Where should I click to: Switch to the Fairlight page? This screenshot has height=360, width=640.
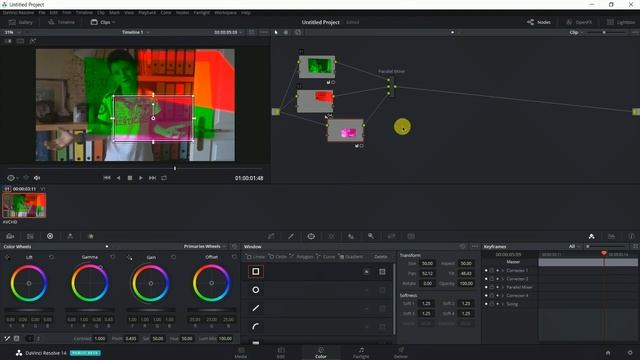click(361, 353)
